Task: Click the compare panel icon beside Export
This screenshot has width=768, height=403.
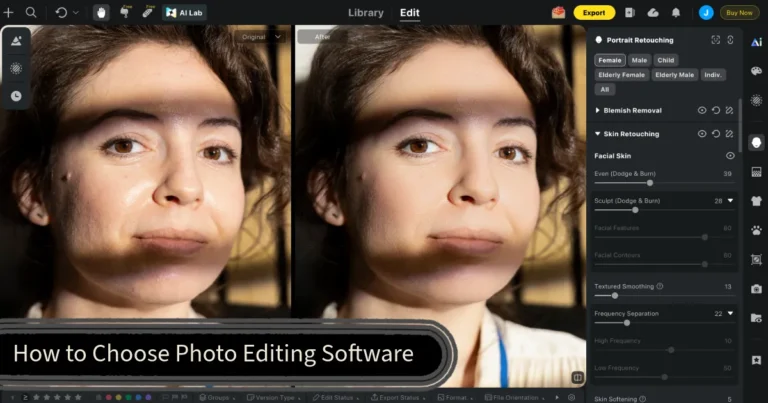Action: (629, 13)
